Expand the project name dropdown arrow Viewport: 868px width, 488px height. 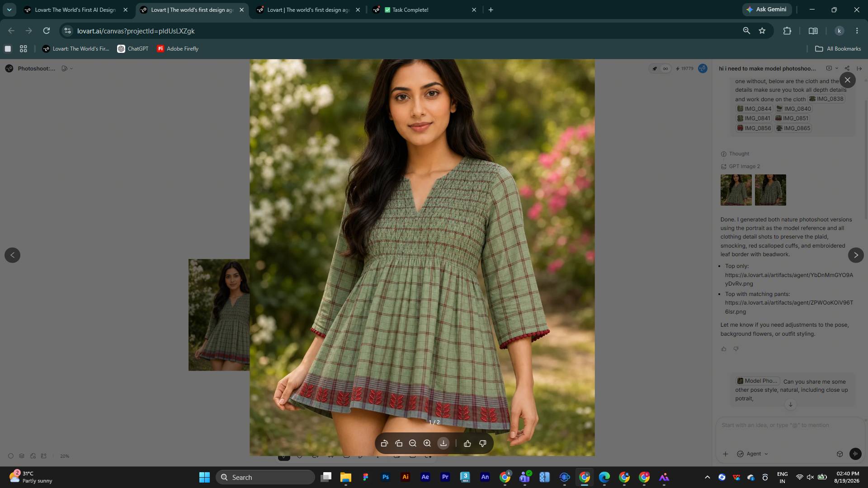pos(71,69)
